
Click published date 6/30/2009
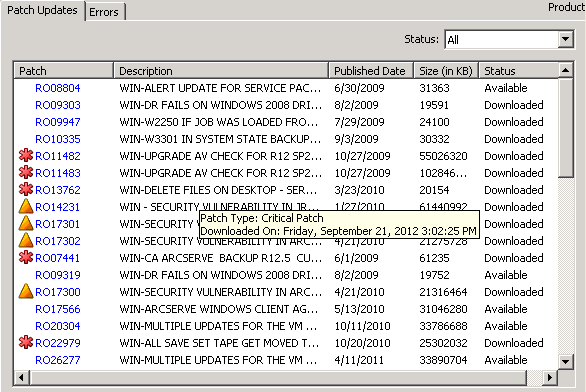pos(359,88)
